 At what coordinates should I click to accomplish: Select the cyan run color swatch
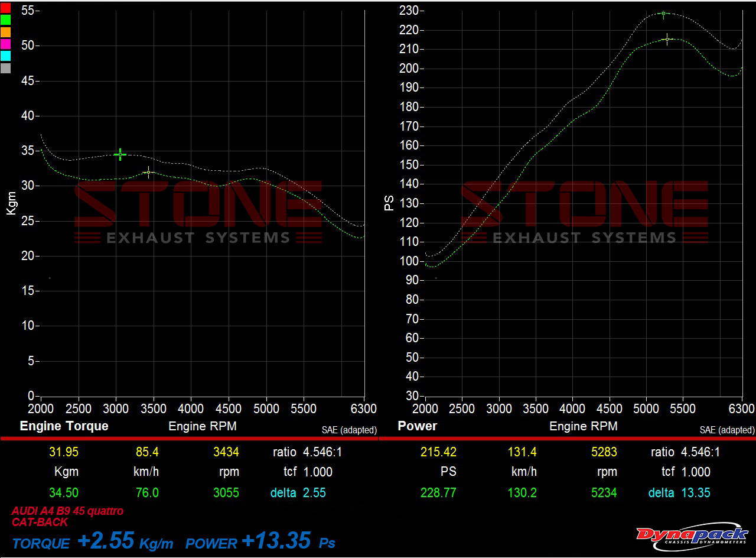click(5, 56)
